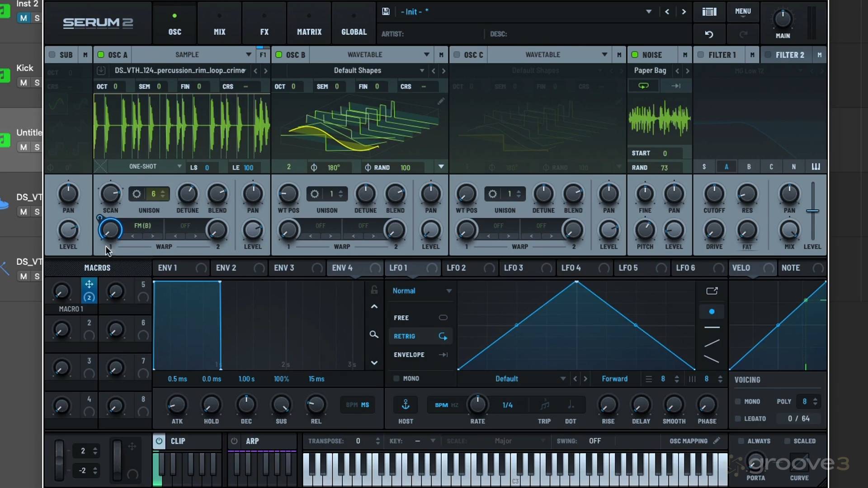Toggle loop mode icon in Noise panel
The image size is (868, 488).
644,85
